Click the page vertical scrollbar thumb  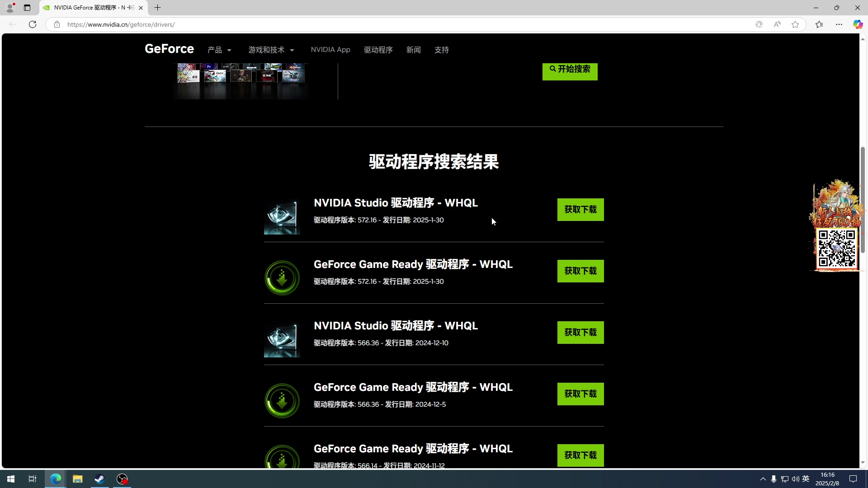coord(863,199)
